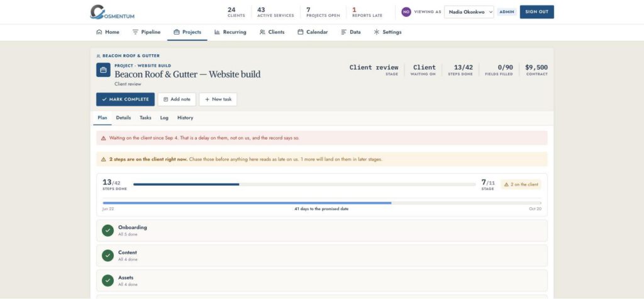The image size is (644, 299).
Task: Click the Add note button
Action: click(177, 99)
